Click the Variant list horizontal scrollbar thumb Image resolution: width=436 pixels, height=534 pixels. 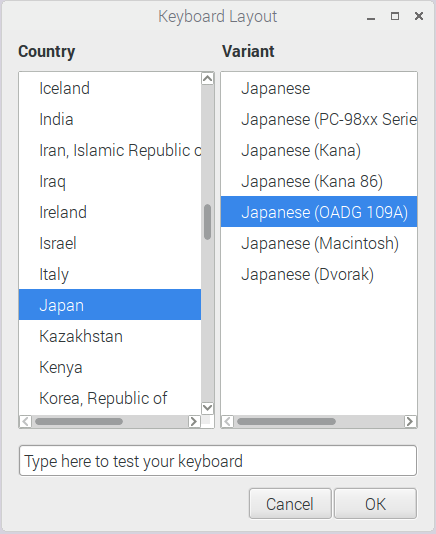(286, 422)
